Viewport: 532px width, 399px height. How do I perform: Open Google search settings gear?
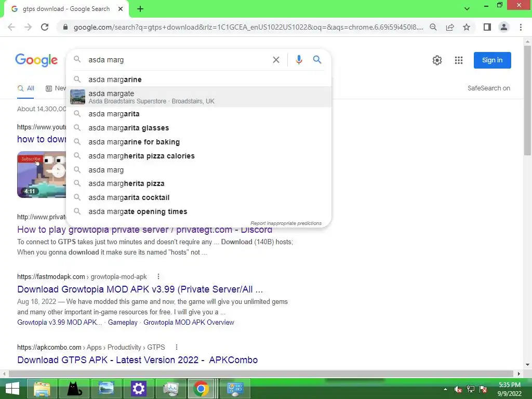click(x=437, y=60)
